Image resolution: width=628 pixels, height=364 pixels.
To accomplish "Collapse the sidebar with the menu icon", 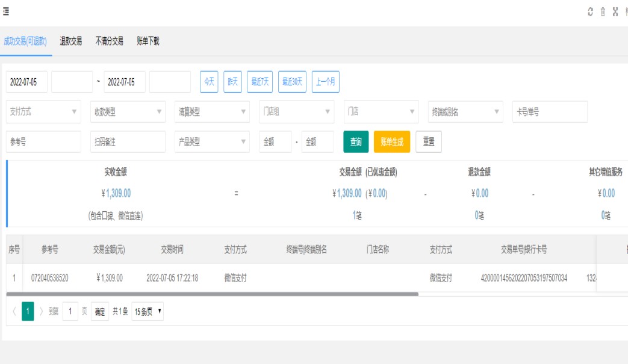I will (x=5, y=12).
